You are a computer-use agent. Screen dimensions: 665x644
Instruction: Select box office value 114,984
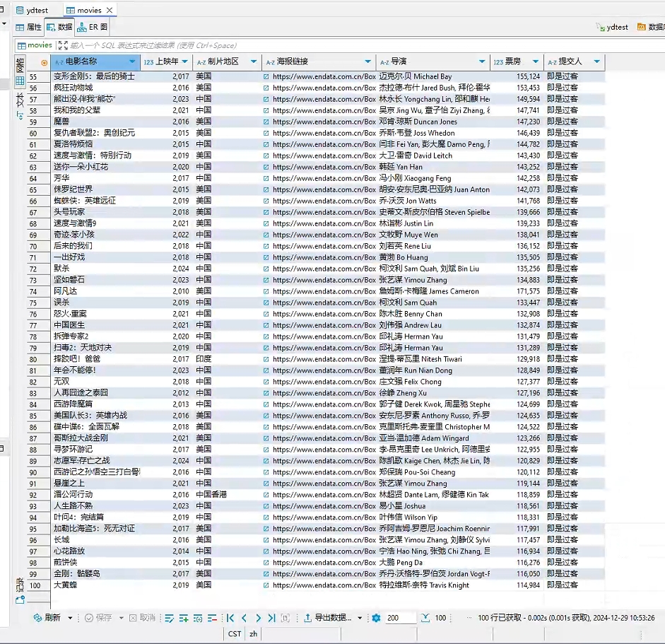coord(517,585)
